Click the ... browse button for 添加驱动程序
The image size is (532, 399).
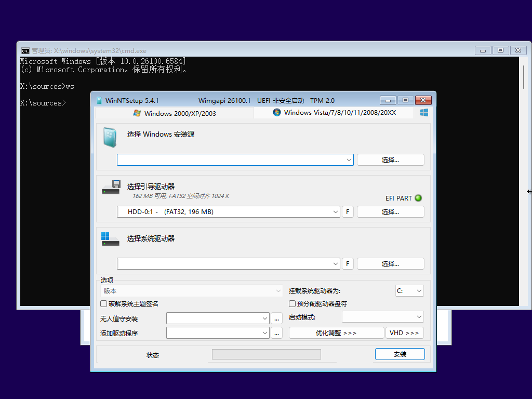(x=277, y=333)
